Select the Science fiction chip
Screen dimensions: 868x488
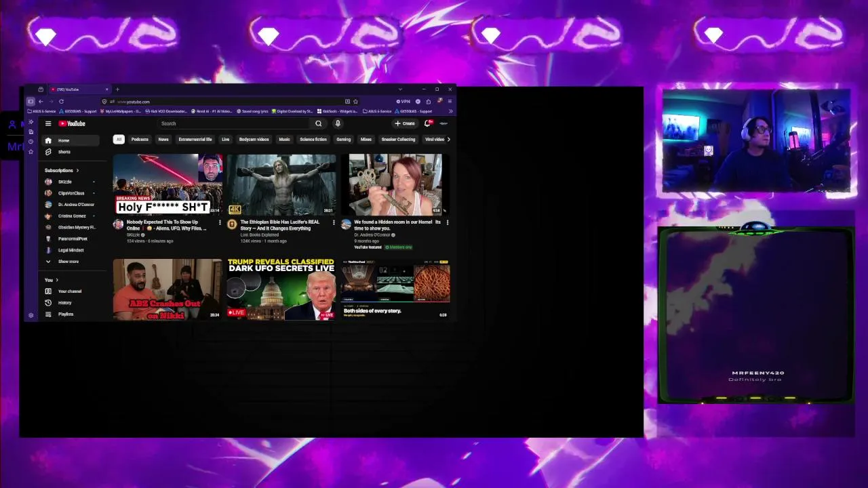click(313, 140)
